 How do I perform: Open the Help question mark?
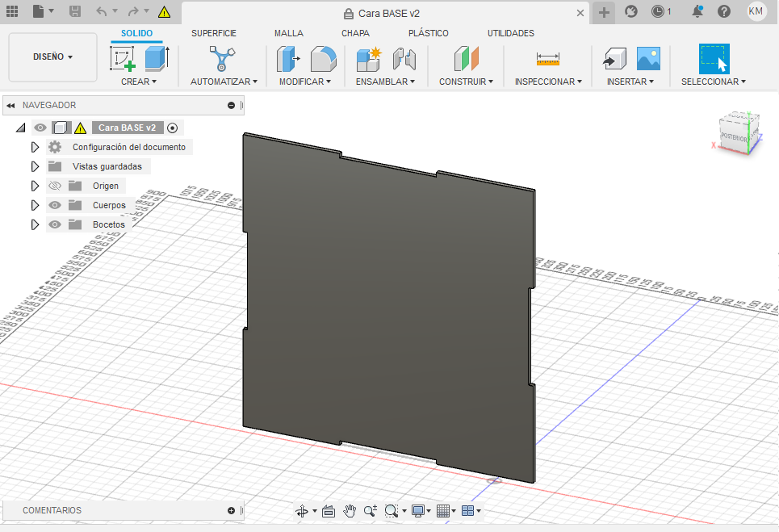[724, 11]
